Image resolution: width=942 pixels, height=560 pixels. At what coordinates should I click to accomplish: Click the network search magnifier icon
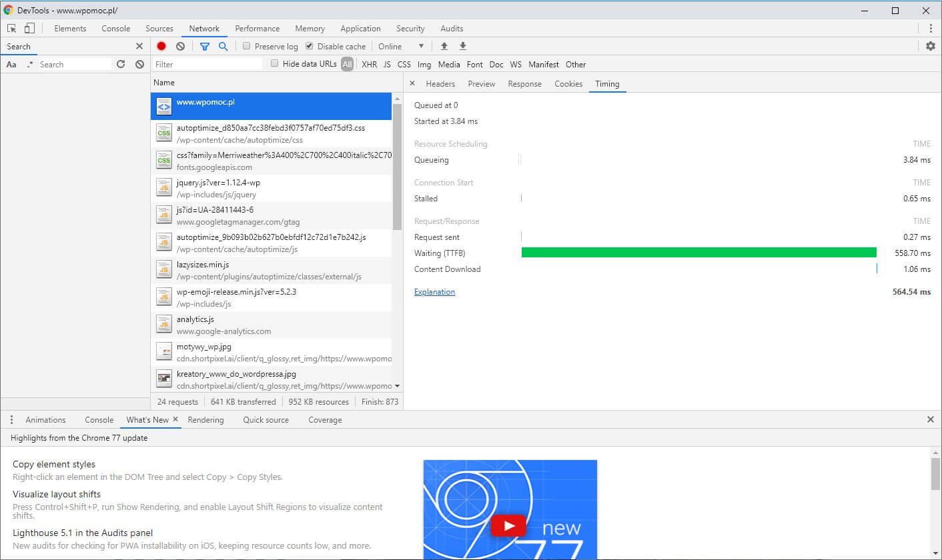point(223,46)
